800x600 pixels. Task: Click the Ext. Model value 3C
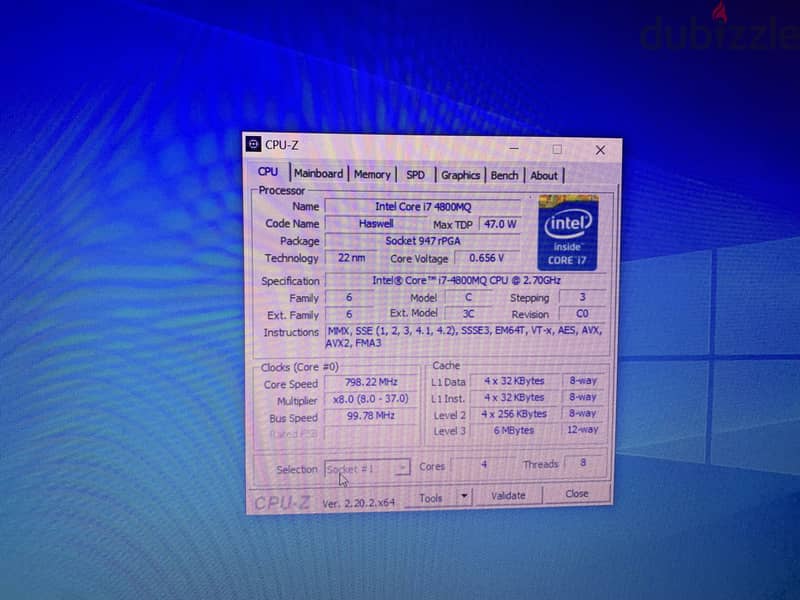coord(468,314)
